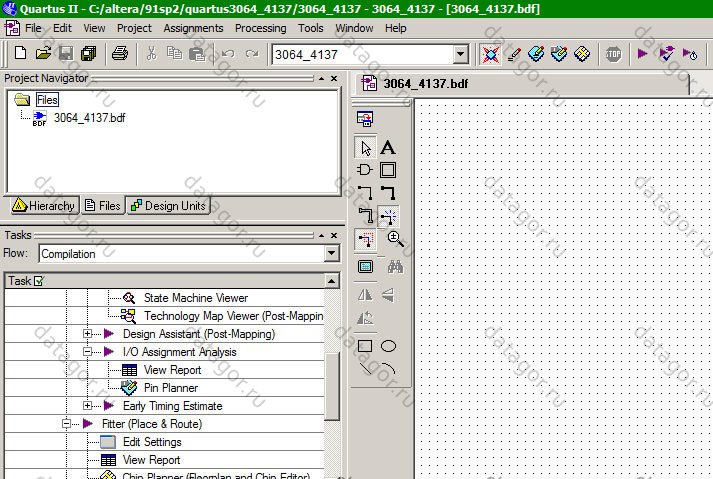Click View Report under I/O Assignment Analysis
The width and height of the screenshot is (713, 479).
[172, 370]
